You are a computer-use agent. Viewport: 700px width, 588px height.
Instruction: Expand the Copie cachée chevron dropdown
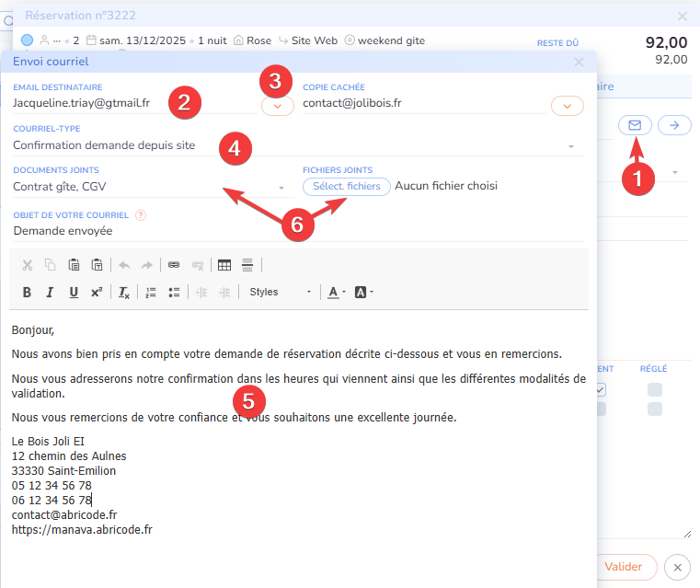[x=567, y=106]
